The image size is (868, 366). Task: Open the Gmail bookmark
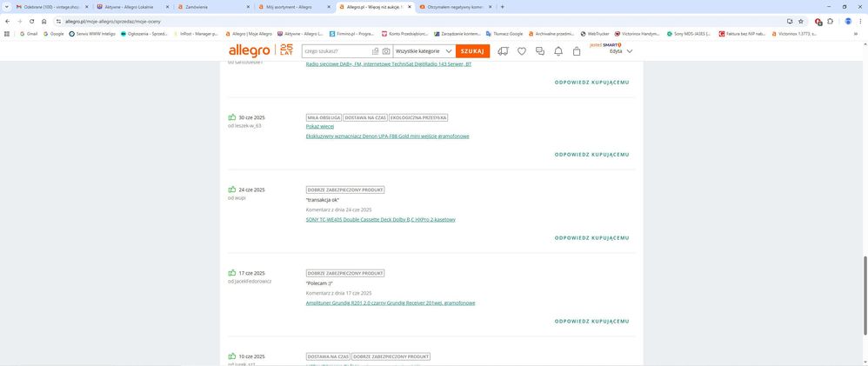coord(29,34)
